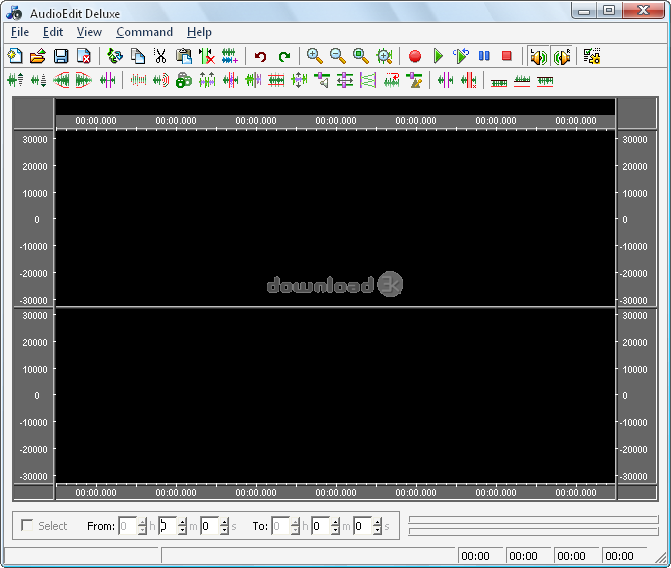Viewport: 671px width, 568px height.
Task: Open the Command menu
Action: 145,32
